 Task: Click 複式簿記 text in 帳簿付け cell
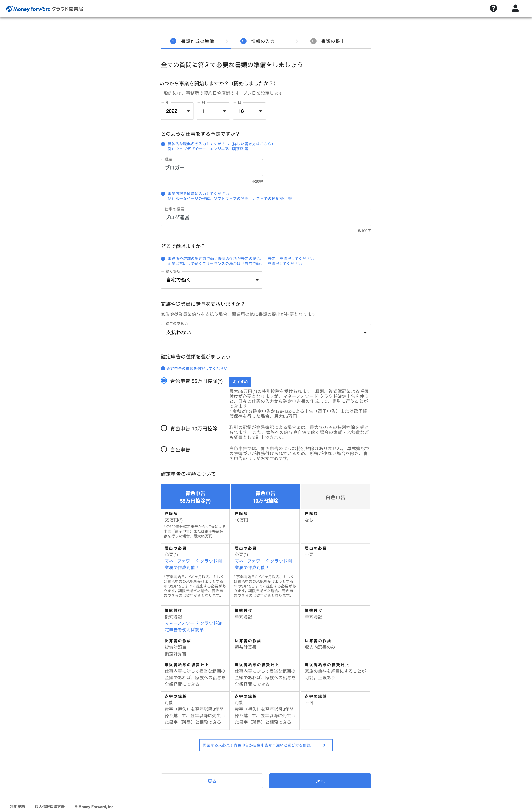click(x=173, y=617)
